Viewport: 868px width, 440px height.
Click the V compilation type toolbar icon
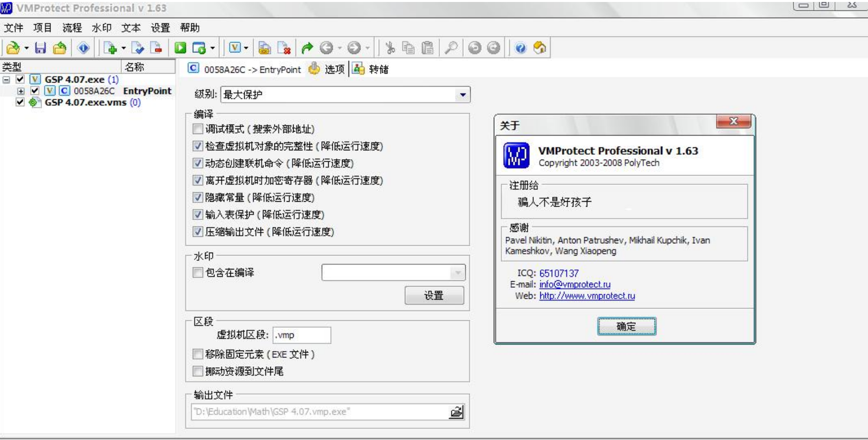pos(235,47)
